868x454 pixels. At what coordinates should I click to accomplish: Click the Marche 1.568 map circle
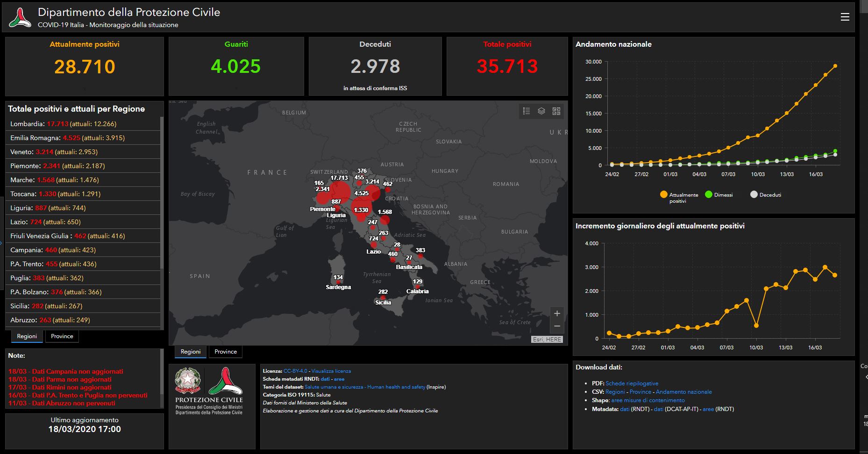(384, 220)
